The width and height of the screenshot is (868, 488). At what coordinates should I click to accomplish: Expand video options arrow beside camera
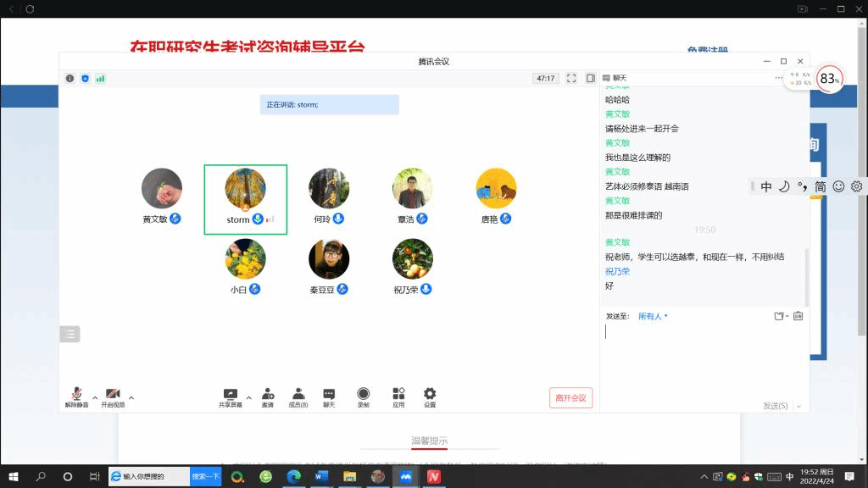point(131,397)
